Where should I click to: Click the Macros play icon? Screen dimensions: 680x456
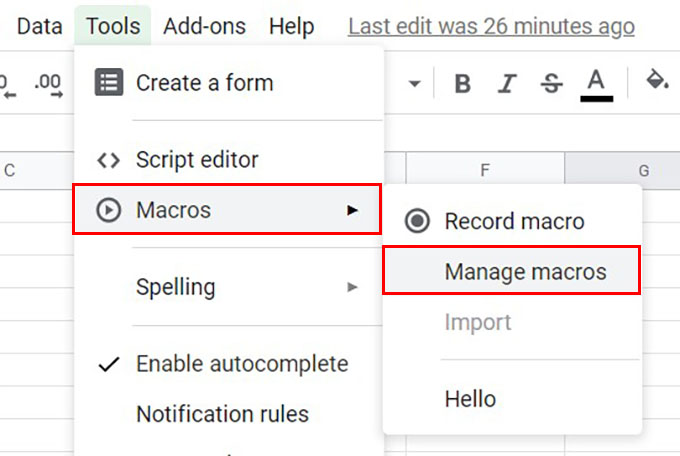pos(108,210)
